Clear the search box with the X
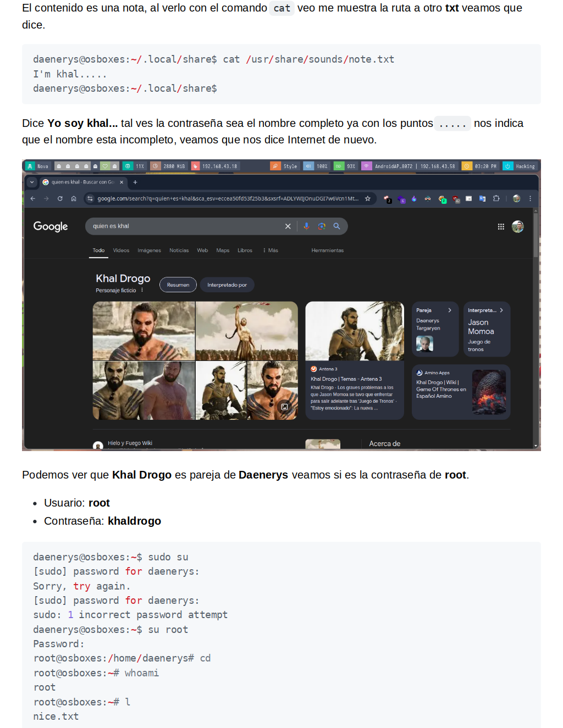 tap(288, 226)
